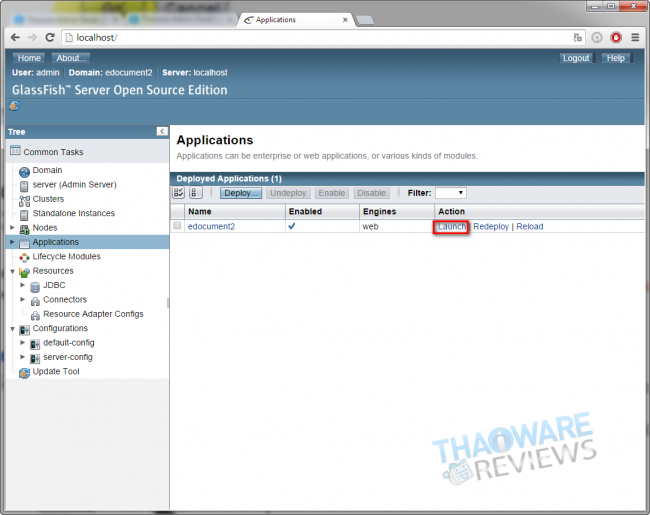Viewport: 650px width, 515px height.
Task: Click the About... button in header
Action: (71, 58)
